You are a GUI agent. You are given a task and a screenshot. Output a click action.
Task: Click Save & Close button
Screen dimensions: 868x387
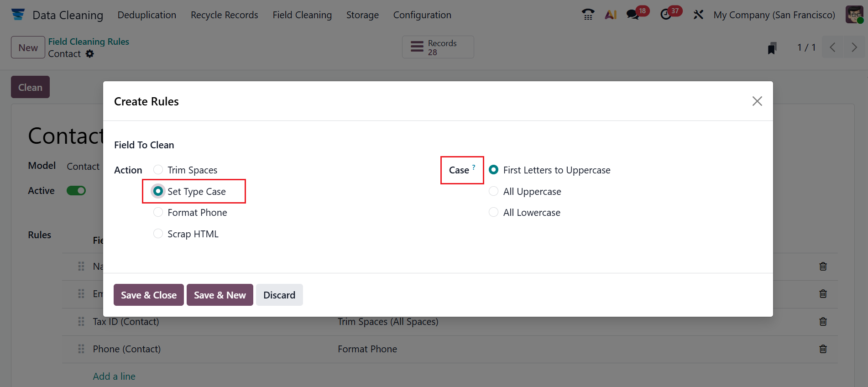pyautogui.click(x=148, y=295)
